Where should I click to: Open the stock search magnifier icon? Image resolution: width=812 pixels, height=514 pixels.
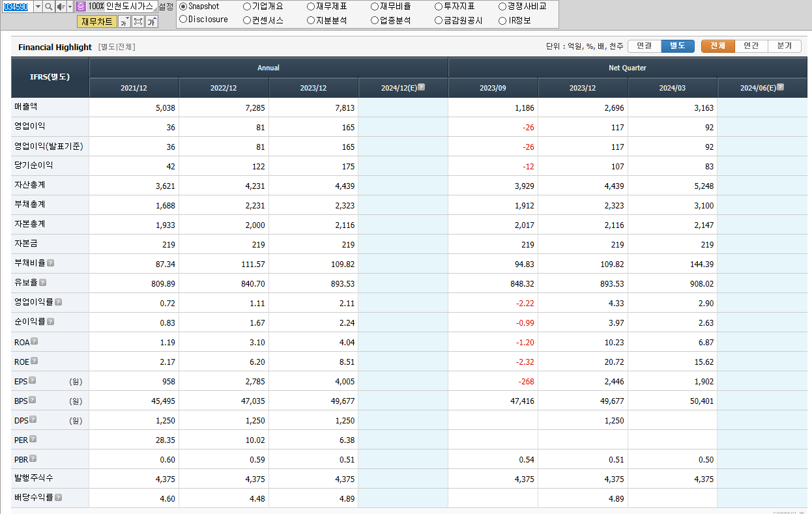pos(49,7)
